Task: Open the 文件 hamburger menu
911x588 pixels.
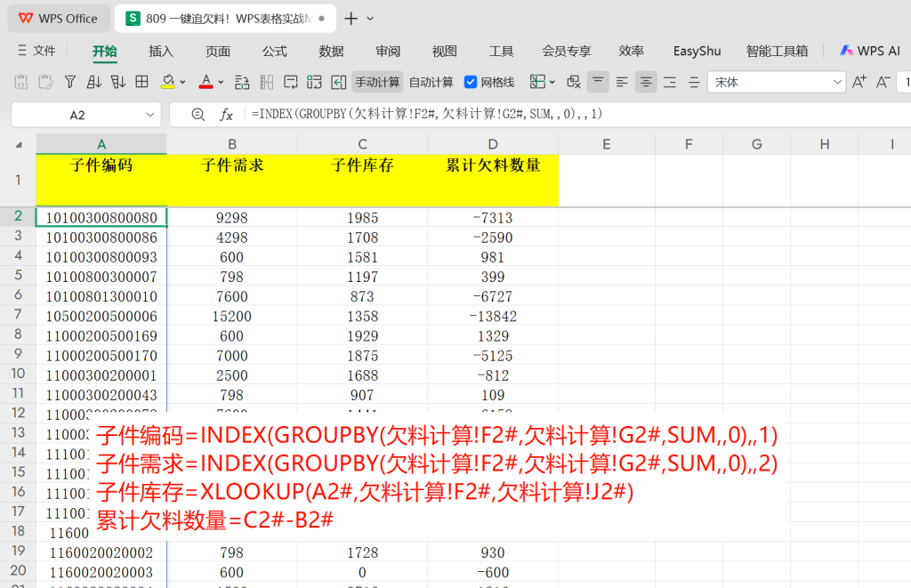Action: tap(36, 51)
